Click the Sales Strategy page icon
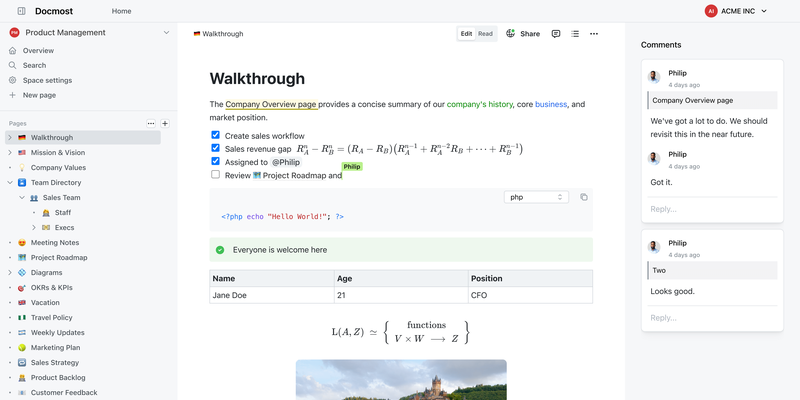 (x=22, y=363)
